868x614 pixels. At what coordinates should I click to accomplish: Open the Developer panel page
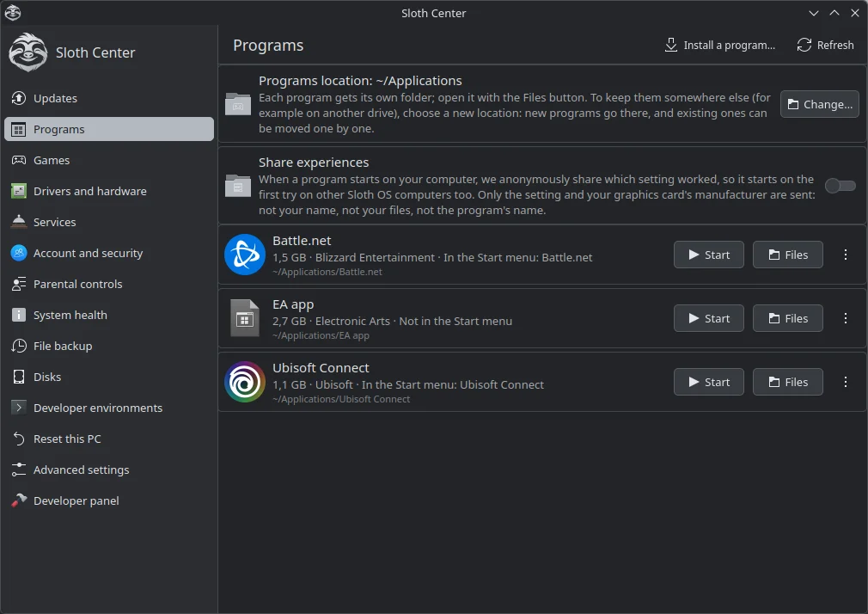[109, 500]
